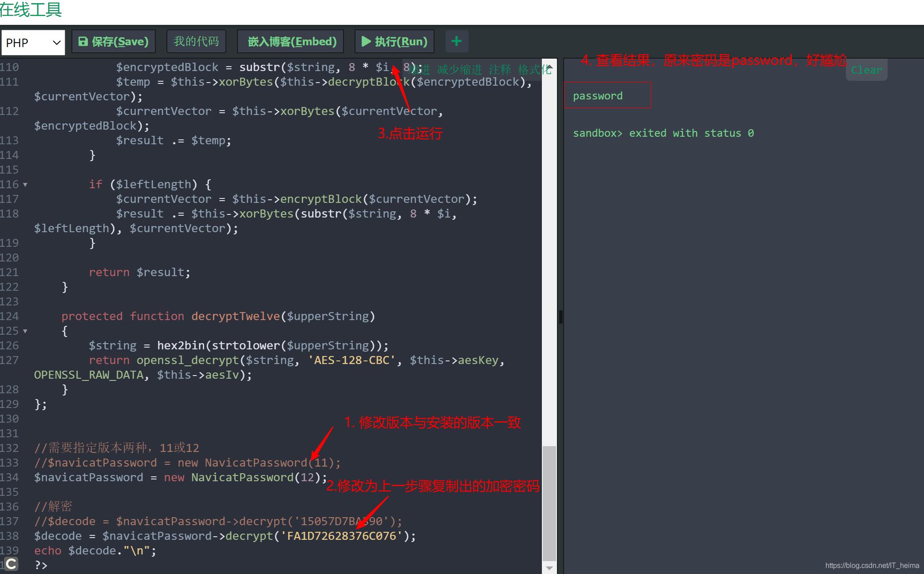Click the C logo icon at bottom-left

[x=11, y=564]
